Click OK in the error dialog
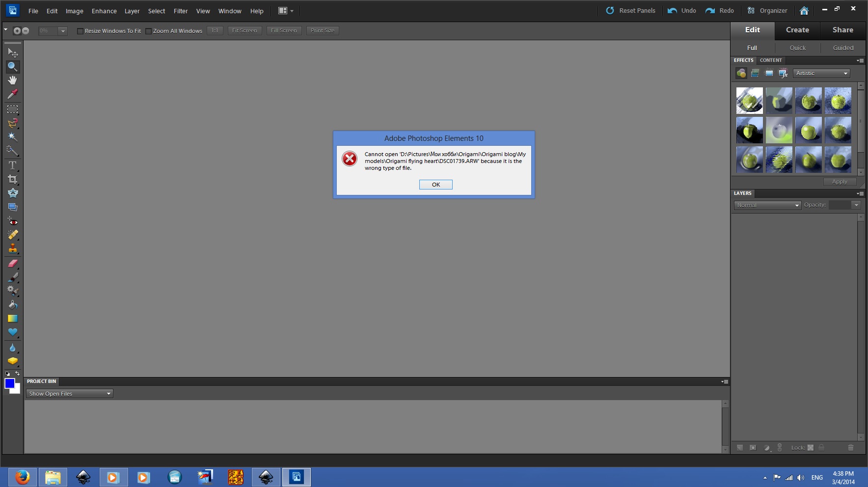The height and width of the screenshot is (487, 868). coord(436,185)
